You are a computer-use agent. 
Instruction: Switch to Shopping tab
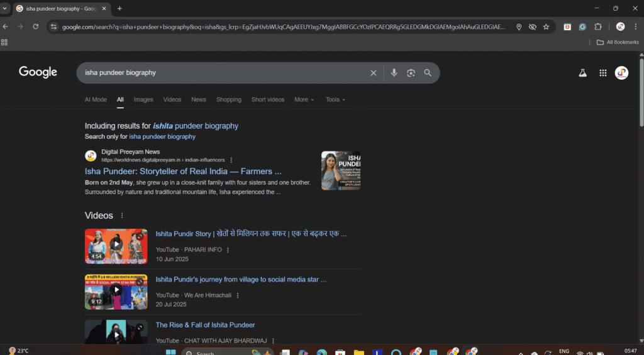[x=229, y=100]
